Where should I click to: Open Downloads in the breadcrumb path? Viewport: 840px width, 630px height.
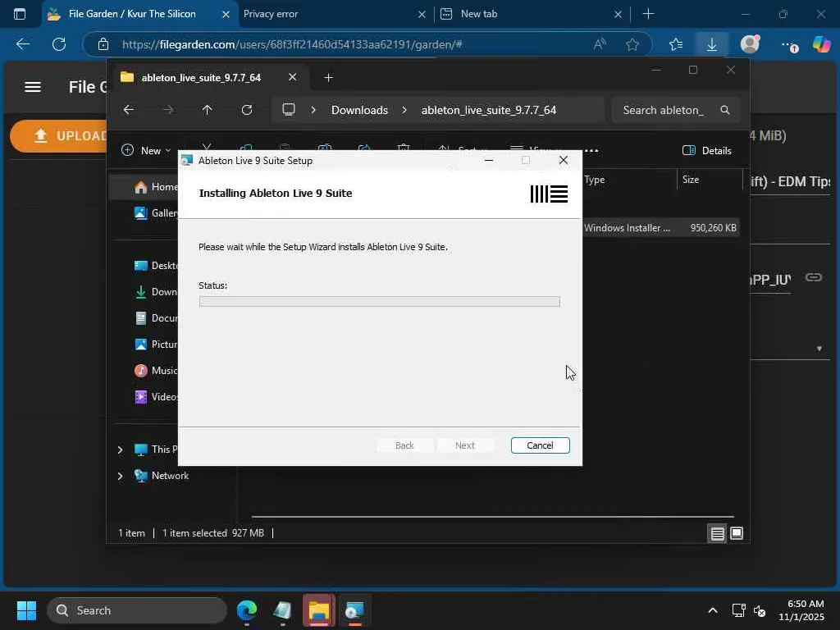(359, 110)
